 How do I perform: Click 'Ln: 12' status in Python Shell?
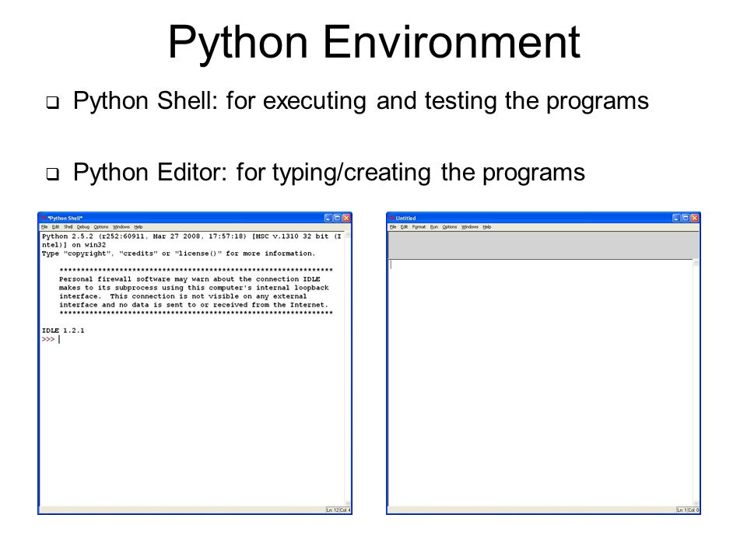pyautogui.click(x=332, y=510)
